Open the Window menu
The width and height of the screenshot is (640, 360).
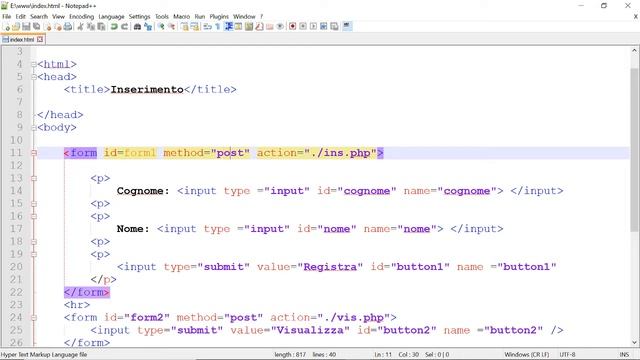244,17
